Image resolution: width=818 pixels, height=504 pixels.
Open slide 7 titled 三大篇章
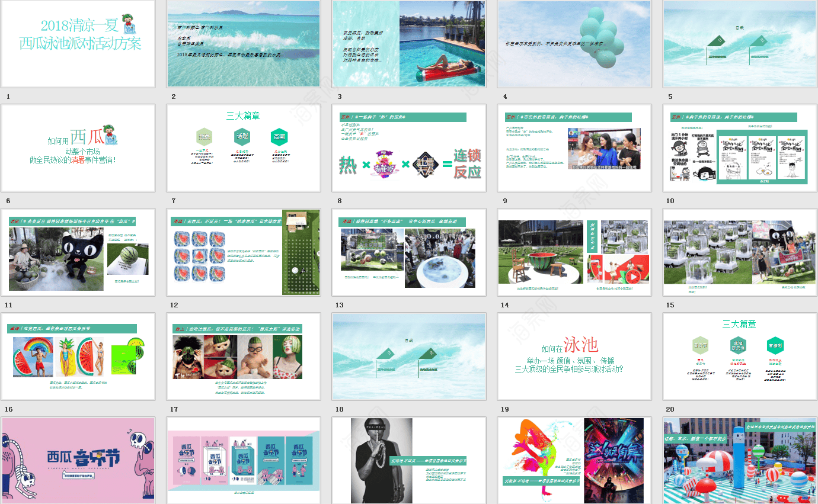244,148
